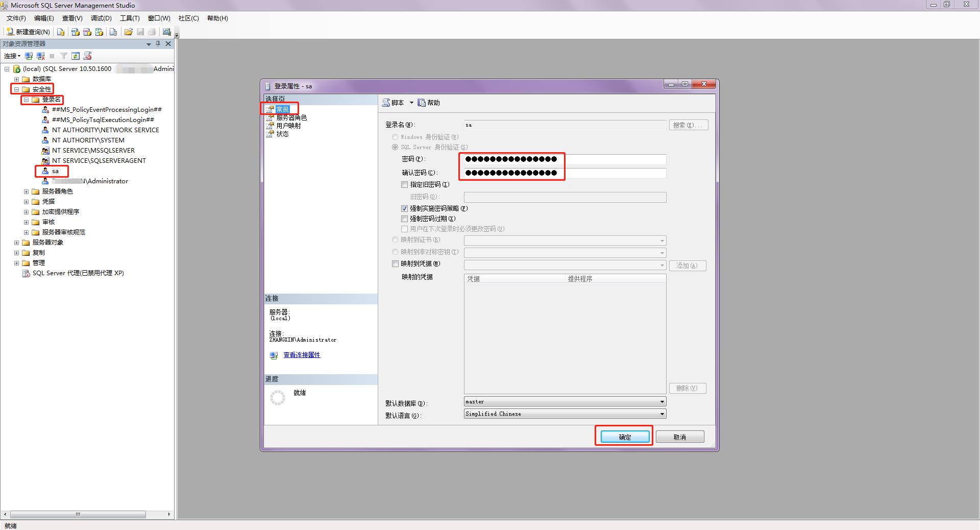The width and height of the screenshot is (980, 530).
Task: Open the 查看连接属性 link
Action: (x=302, y=355)
